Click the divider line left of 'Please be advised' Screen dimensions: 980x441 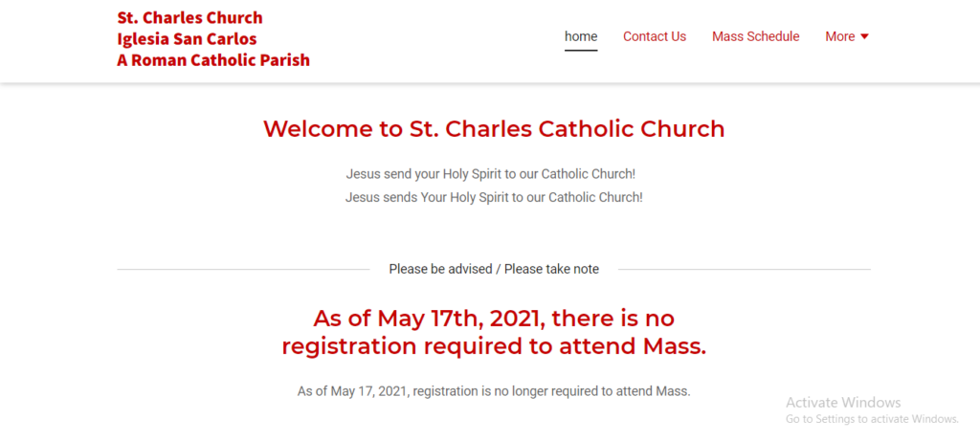pos(243,270)
